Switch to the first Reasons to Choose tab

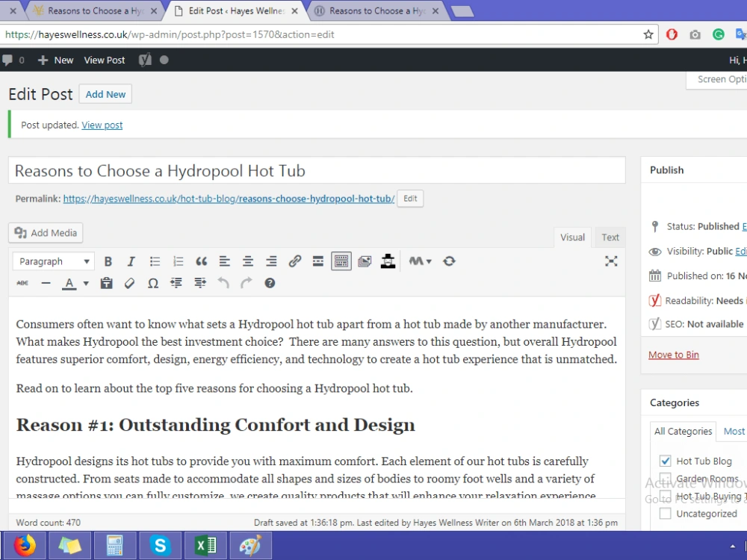(x=96, y=11)
